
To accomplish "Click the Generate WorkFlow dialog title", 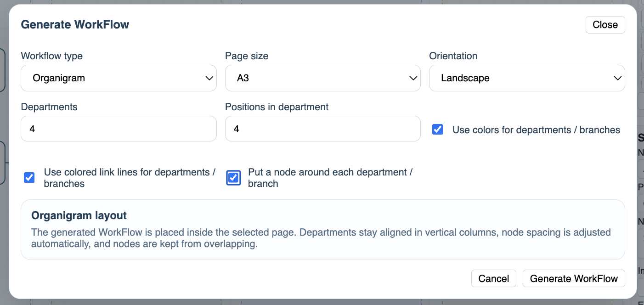I will tap(75, 25).
